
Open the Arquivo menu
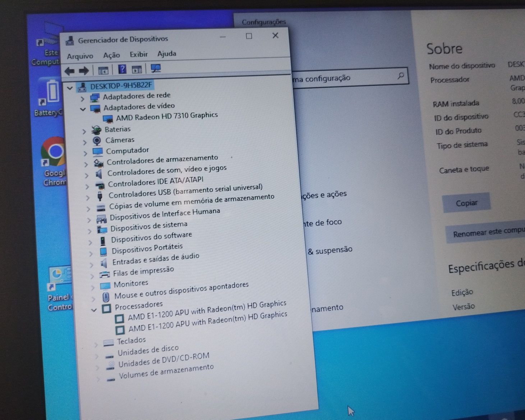pyautogui.click(x=80, y=56)
